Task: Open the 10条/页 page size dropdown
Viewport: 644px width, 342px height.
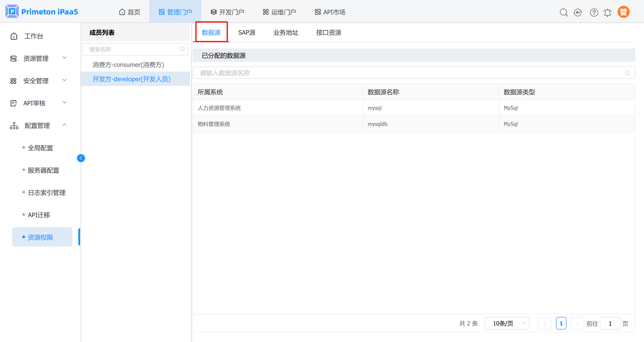Action: (506, 323)
